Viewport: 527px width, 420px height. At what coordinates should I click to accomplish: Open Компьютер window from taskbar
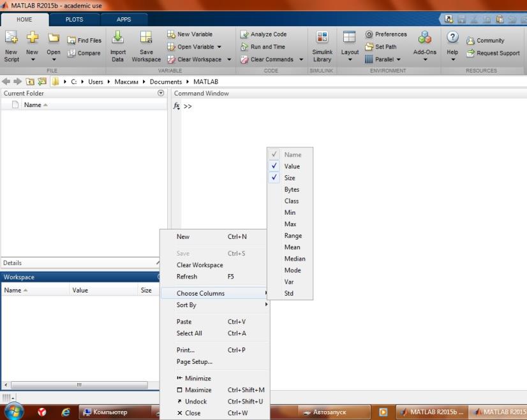tap(114, 412)
